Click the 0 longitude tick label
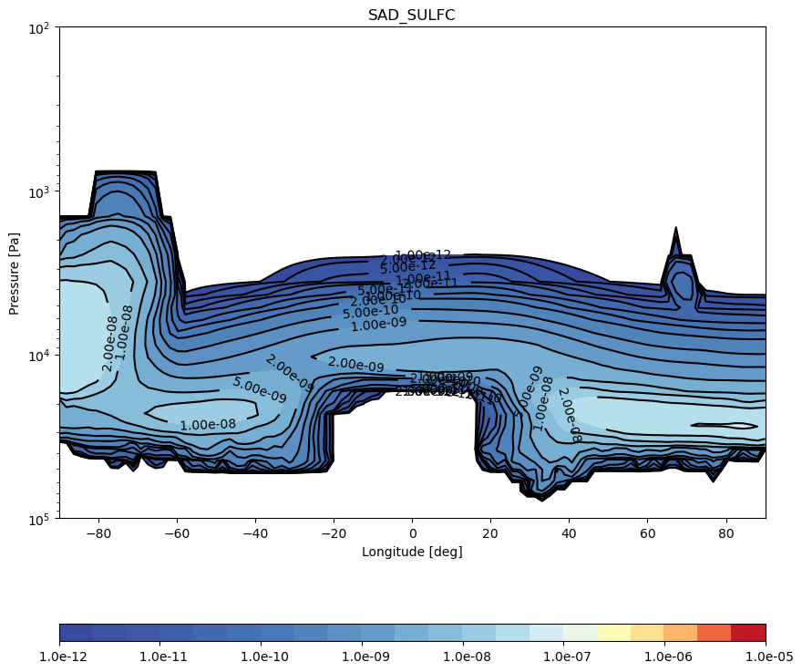The height and width of the screenshot is (672, 802). [413, 533]
